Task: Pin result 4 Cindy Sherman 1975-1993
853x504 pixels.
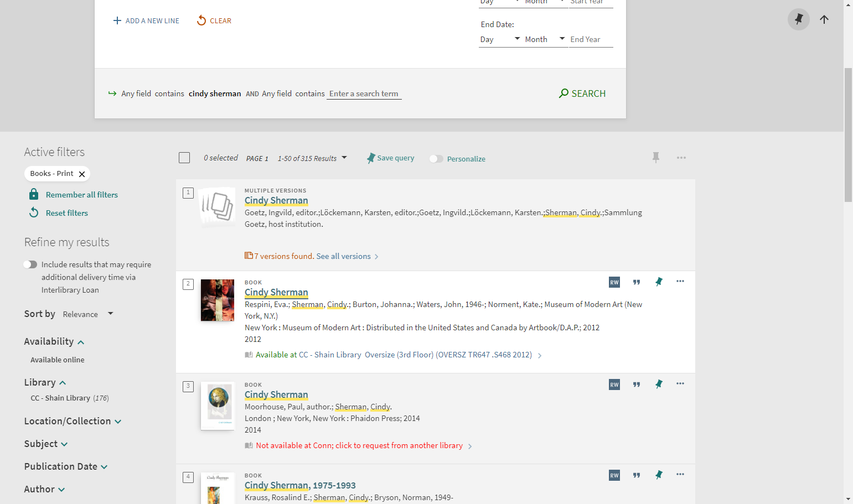Action: point(659,475)
